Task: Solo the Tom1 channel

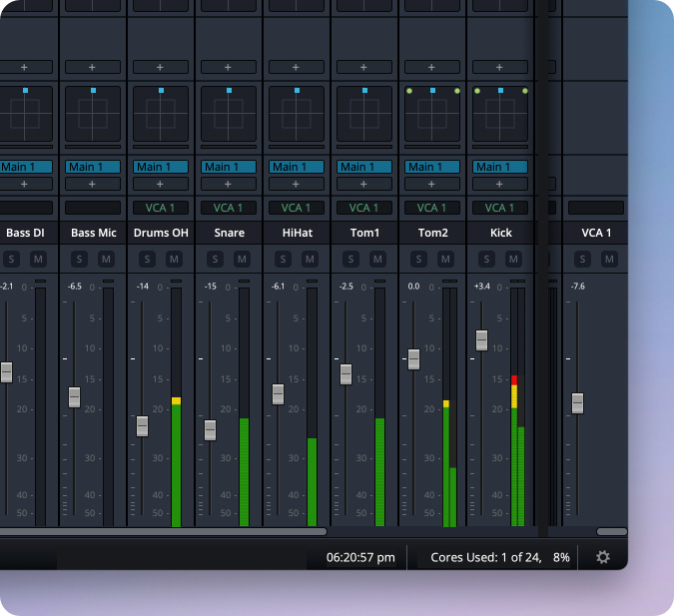Action: click(350, 260)
